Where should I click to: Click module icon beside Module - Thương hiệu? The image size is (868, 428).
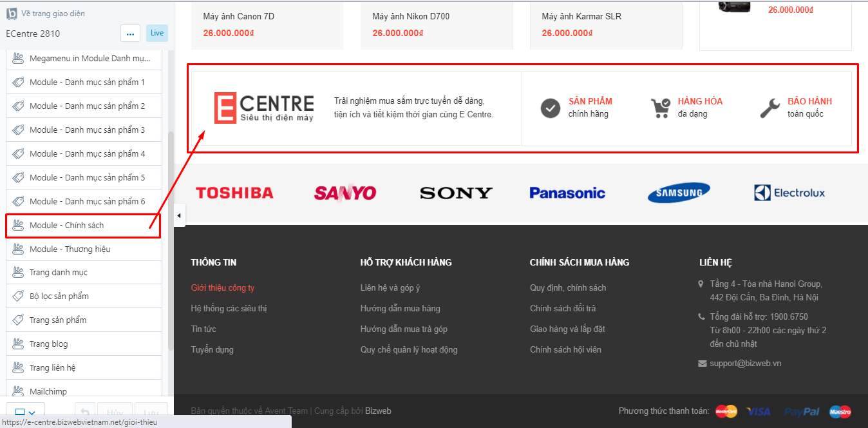tap(18, 249)
